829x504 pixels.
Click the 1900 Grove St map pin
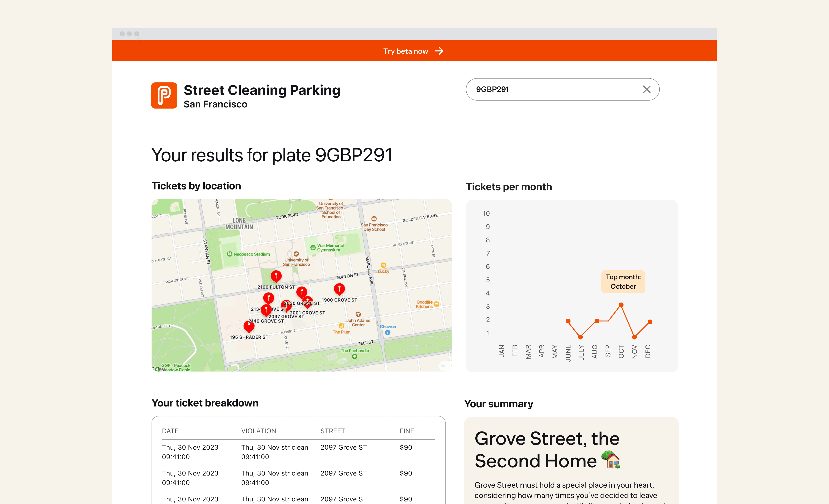click(x=339, y=288)
